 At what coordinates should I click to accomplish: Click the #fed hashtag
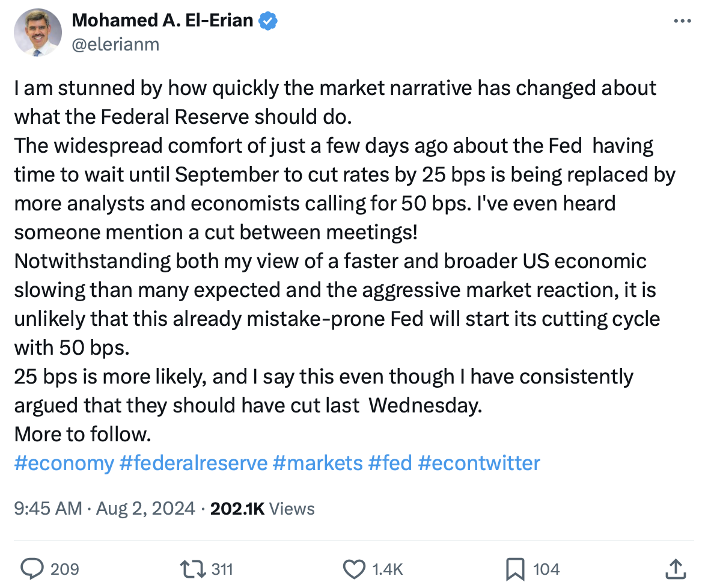pyautogui.click(x=390, y=463)
